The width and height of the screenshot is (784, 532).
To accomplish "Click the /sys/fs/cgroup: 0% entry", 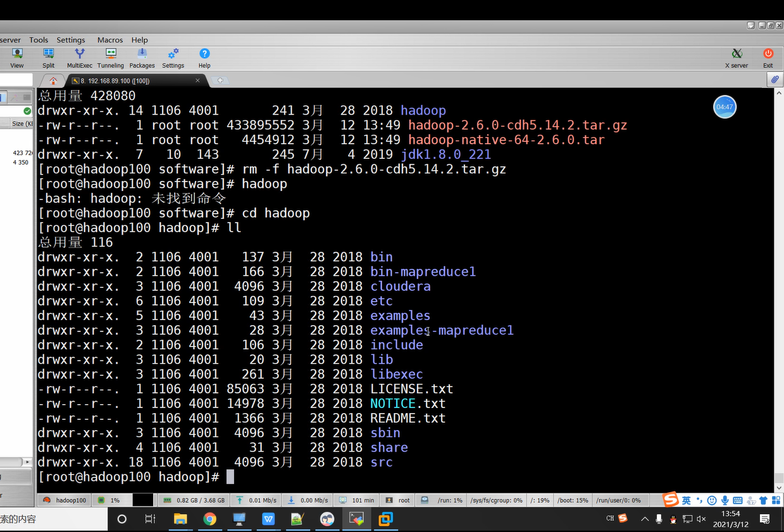I will [x=497, y=500].
